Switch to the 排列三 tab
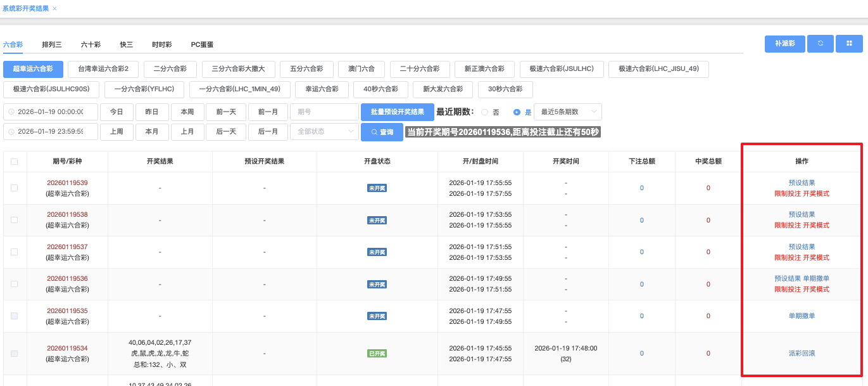 pyautogui.click(x=52, y=44)
